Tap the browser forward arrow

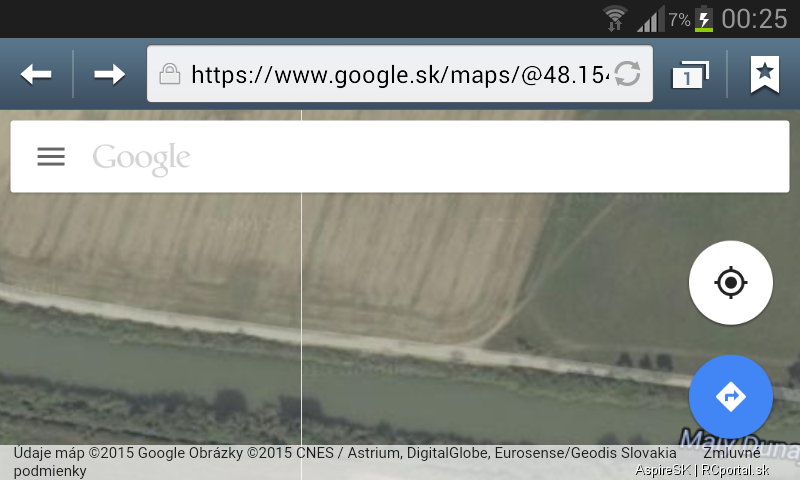(x=109, y=74)
